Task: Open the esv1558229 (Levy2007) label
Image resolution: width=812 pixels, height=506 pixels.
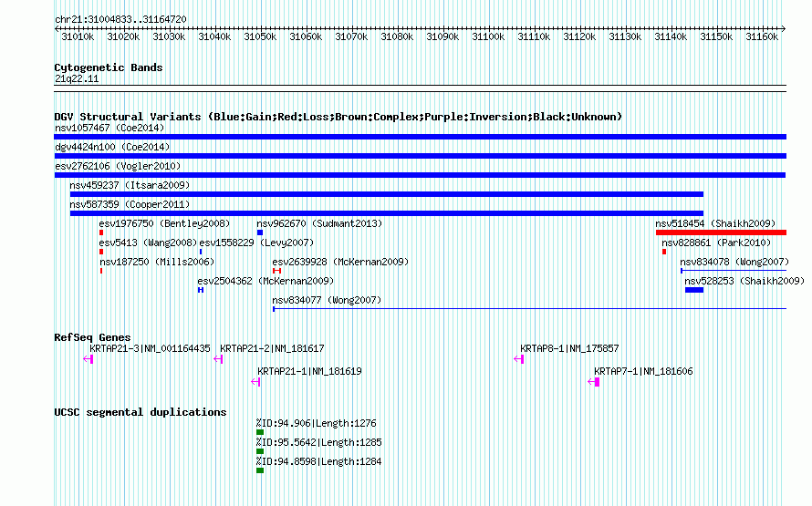Action: (256, 243)
